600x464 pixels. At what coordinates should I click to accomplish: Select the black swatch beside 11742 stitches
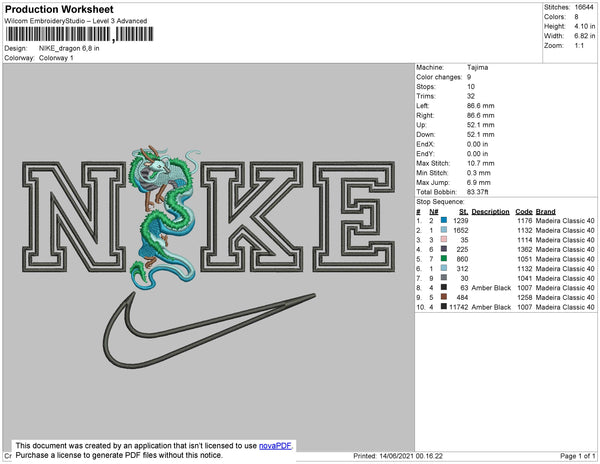(444, 306)
